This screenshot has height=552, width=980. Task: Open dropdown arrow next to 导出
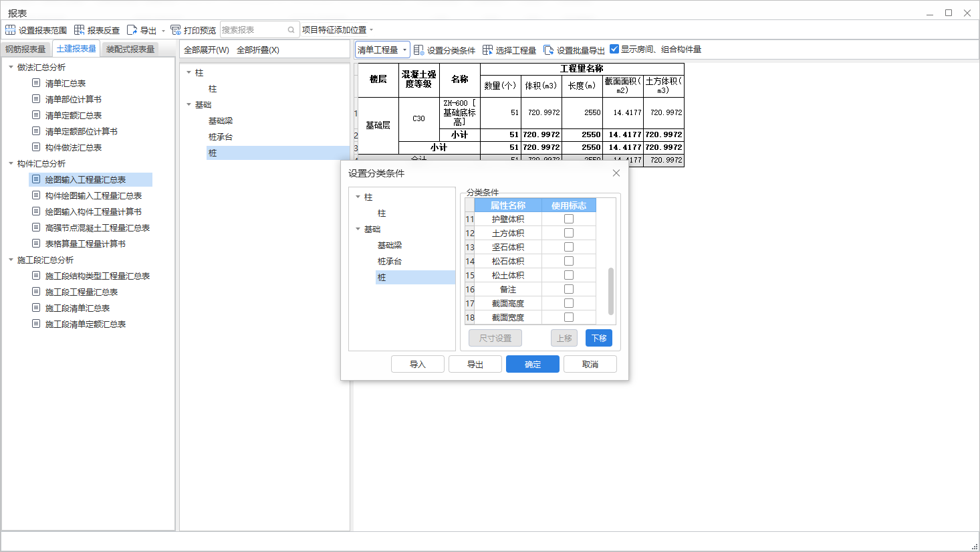click(163, 31)
